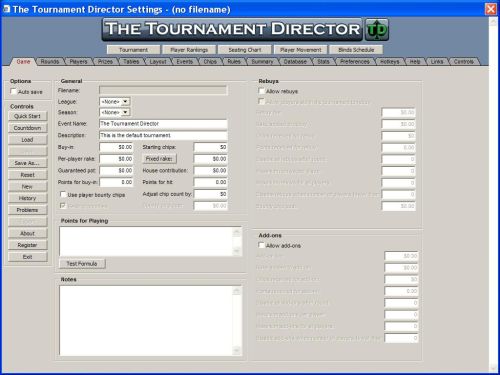
Task: Check the Allow add-ons option
Action: pos(262,245)
